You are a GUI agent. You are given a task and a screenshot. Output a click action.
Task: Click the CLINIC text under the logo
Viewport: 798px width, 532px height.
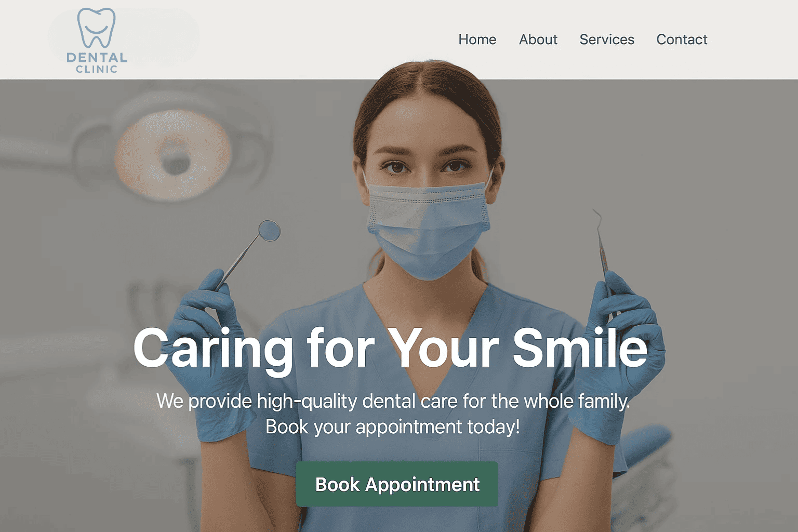(97, 69)
